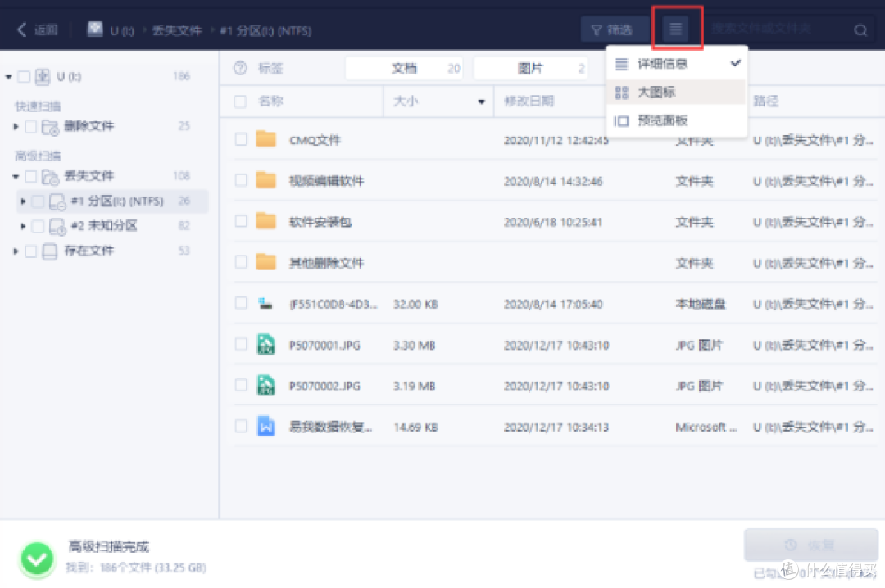Check the 丢失文件 tree checkbox
The height and width of the screenshot is (588, 885).
(x=31, y=177)
